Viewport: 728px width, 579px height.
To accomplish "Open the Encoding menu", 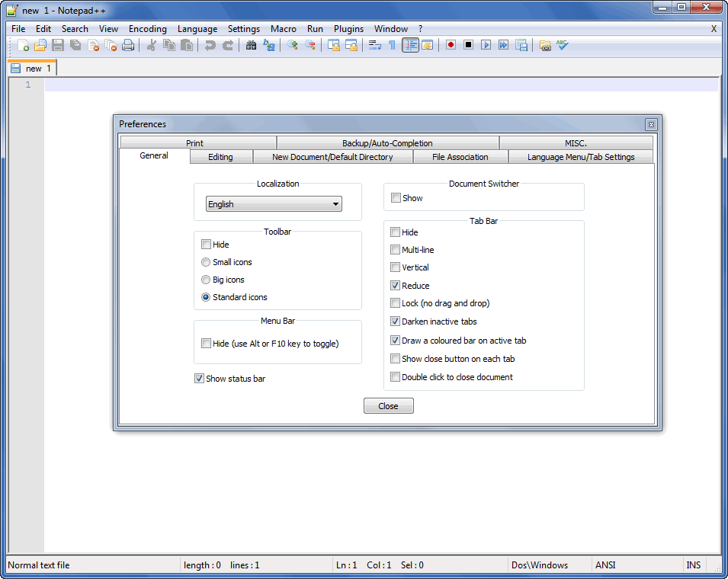I will 147,29.
